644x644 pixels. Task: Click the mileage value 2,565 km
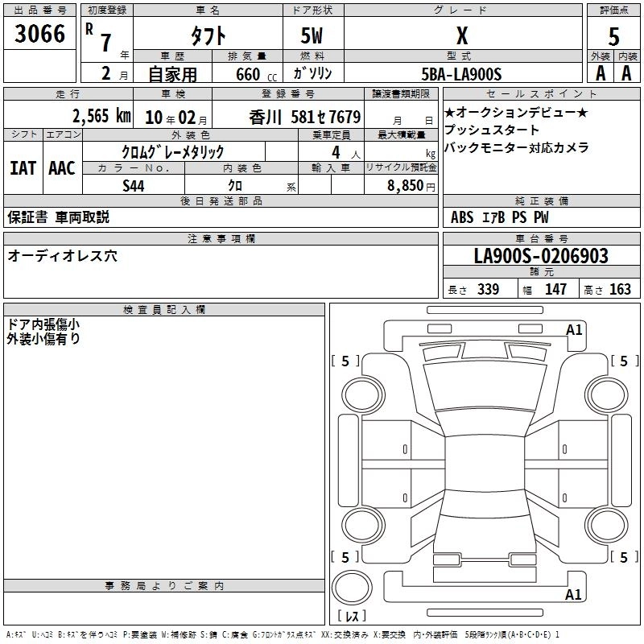point(101,115)
